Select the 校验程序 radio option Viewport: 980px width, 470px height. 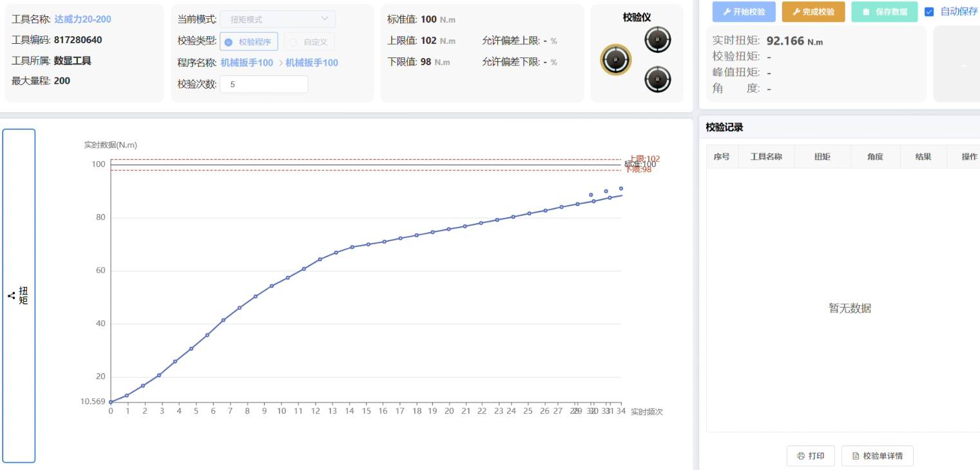[x=228, y=42]
